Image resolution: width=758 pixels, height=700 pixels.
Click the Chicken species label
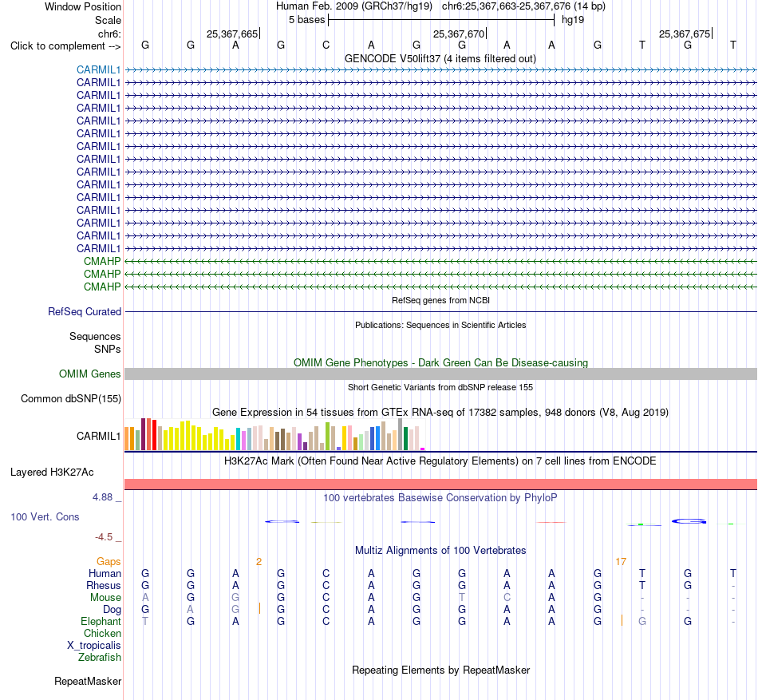click(102, 633)
